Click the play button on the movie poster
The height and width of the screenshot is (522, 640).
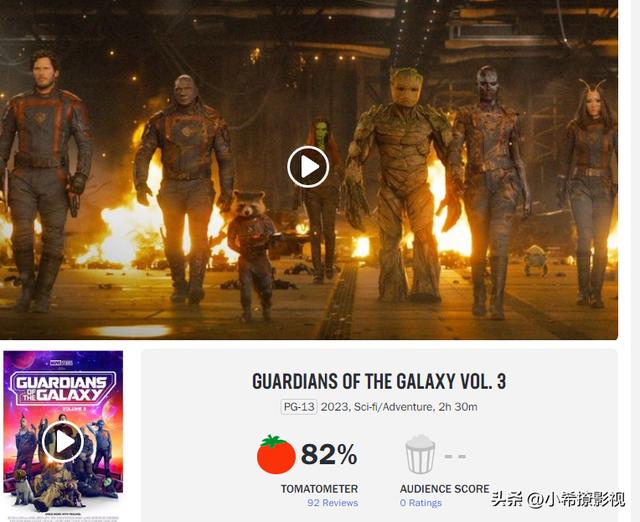63,441
